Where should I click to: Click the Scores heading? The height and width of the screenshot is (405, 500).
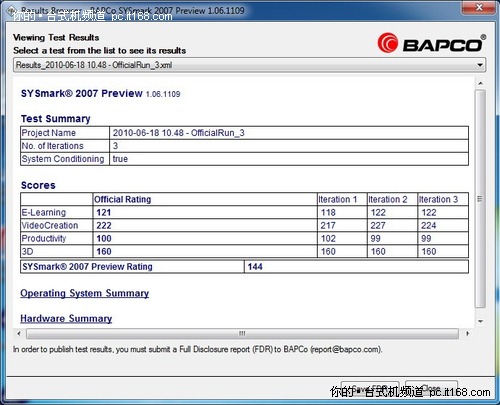pos(38,185)
